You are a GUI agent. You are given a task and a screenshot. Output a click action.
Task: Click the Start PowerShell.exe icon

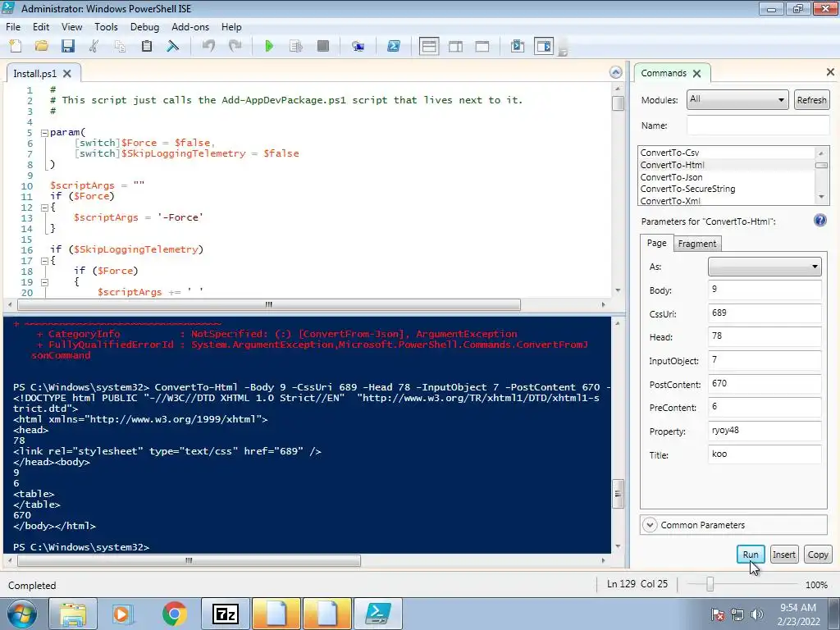point(394,46)
